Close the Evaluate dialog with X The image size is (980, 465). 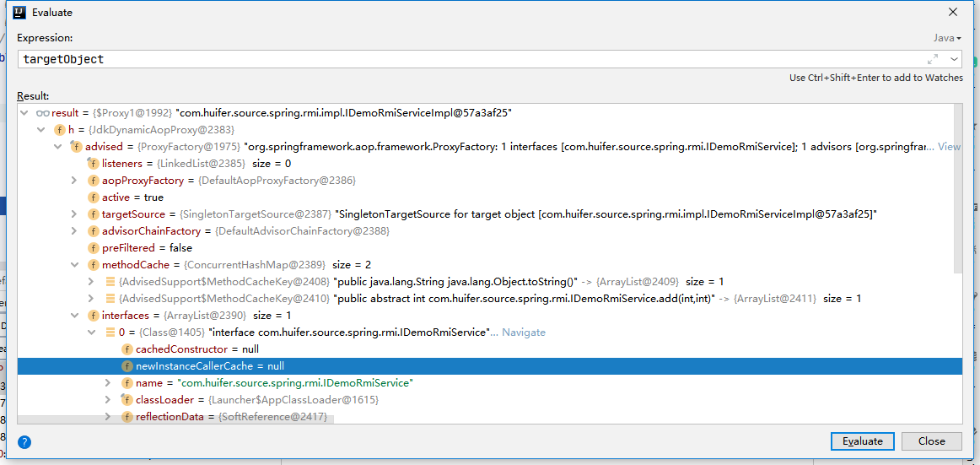point(953,12)
